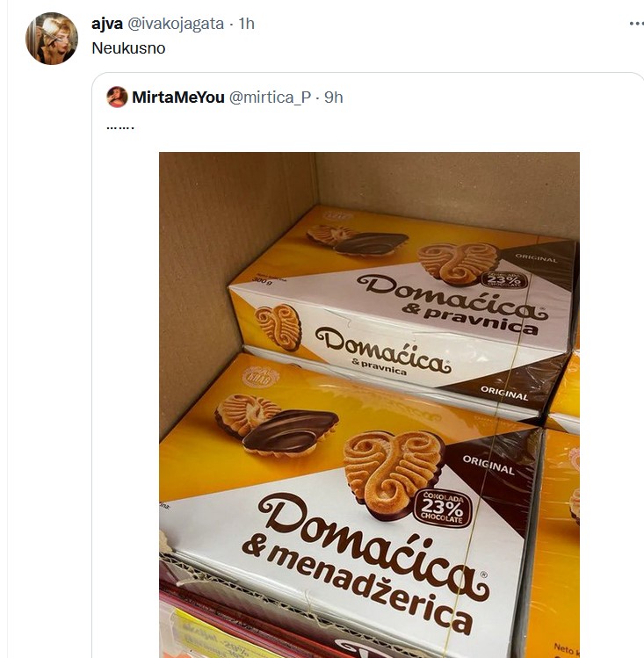Click Original label on menadžerica box
The width and height of the screenshot is (644, 658).
point(488,466)
